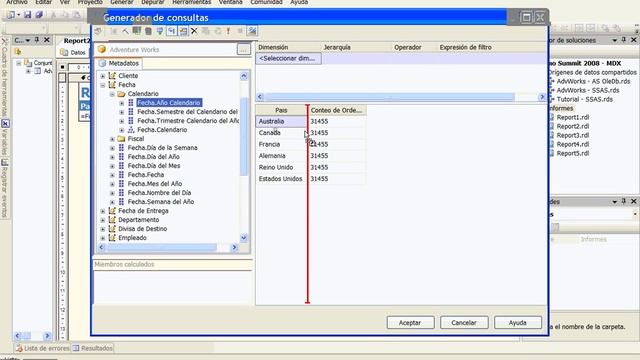Toggle Design Mode icon at toolbar end
This screenshot has height=360, width=640.
252,31
